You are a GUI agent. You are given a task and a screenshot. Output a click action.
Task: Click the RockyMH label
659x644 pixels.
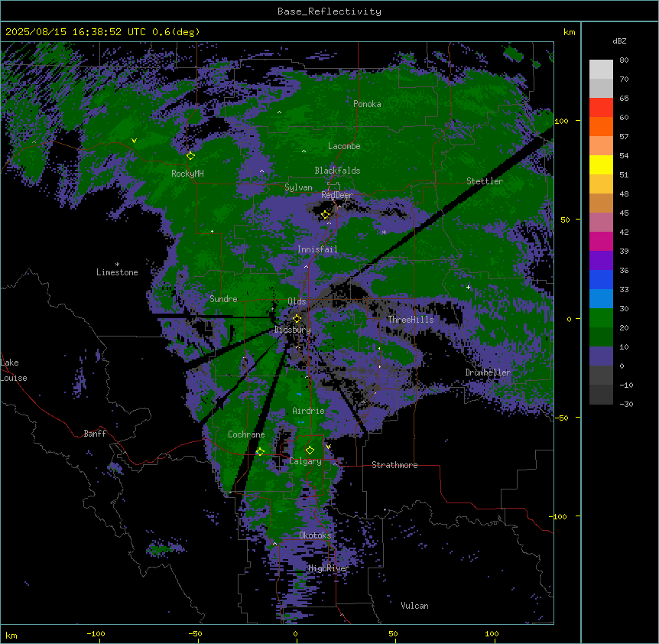[x=187, y=174]
